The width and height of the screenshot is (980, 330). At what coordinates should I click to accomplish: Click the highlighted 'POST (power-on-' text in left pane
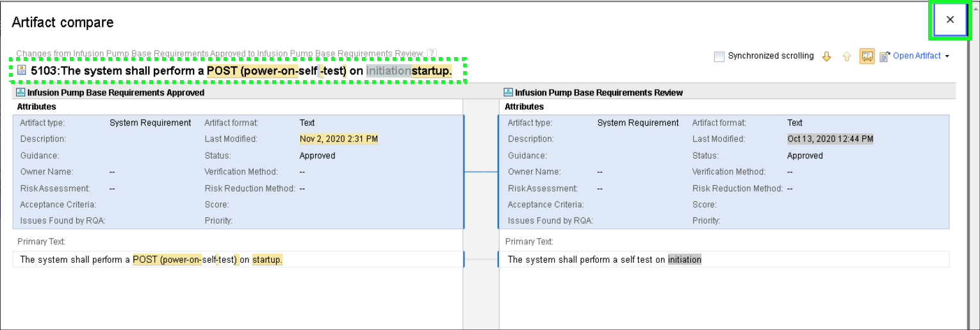point(167,260)
